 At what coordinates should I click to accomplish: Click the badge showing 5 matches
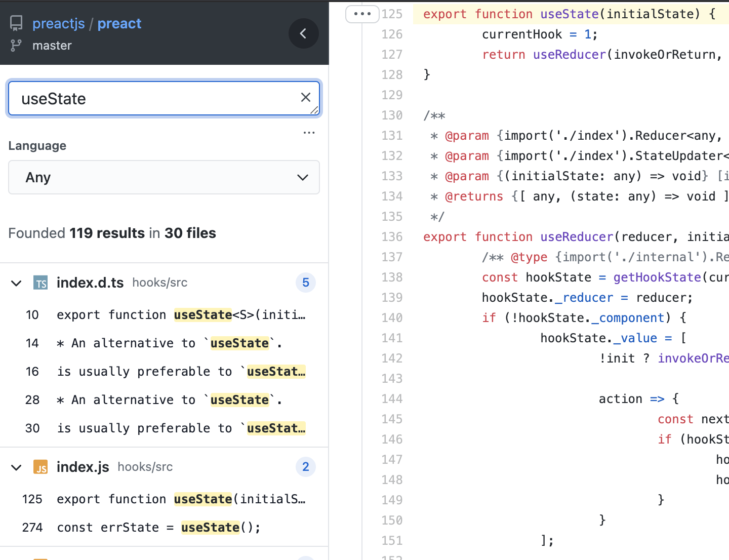tap(305, 283)
